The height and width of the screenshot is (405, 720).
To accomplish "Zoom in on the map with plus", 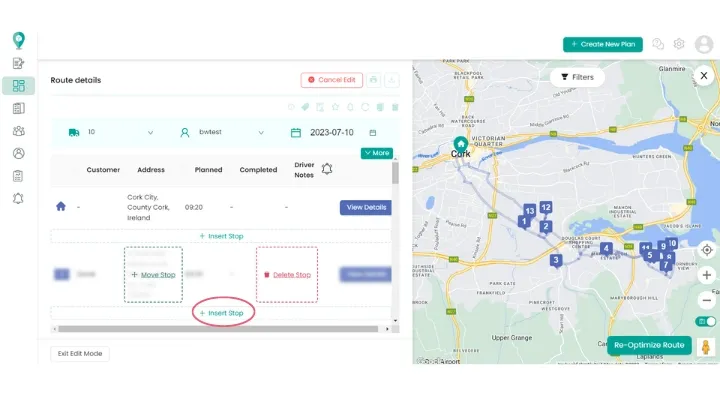I will [707, 275].
